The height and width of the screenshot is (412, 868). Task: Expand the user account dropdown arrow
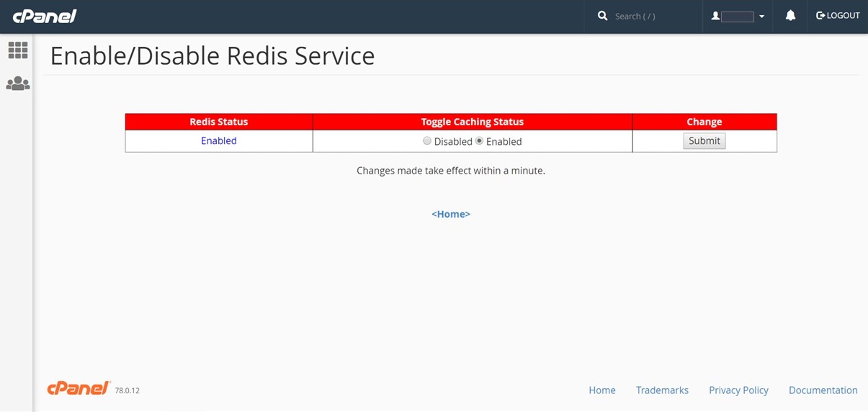pyautogui.click(x=761, y=17)
